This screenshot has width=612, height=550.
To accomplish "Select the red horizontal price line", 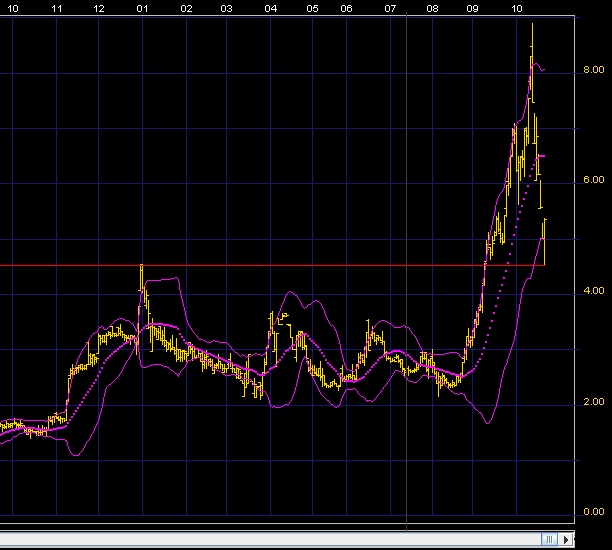I will (x=272, y=265).
